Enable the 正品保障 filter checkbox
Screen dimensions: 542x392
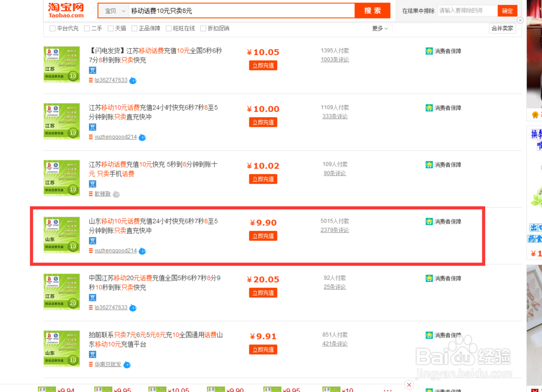coord(135,28)
